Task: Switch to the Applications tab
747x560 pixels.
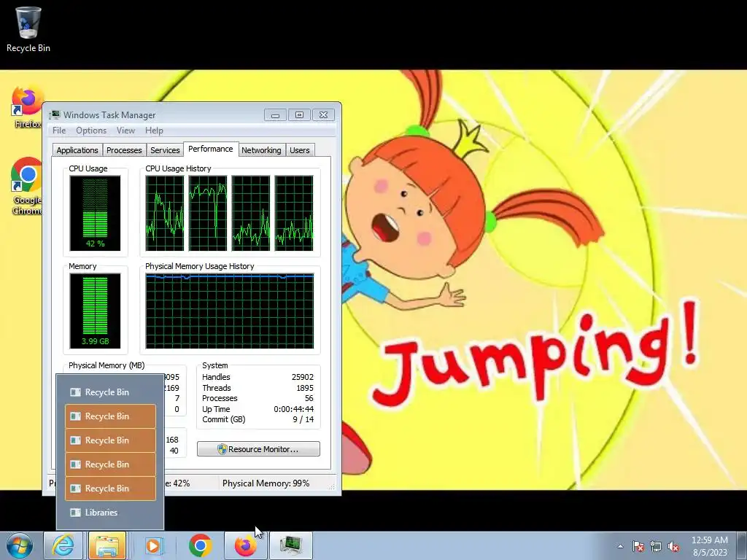Action: click(x=77, y=150)
